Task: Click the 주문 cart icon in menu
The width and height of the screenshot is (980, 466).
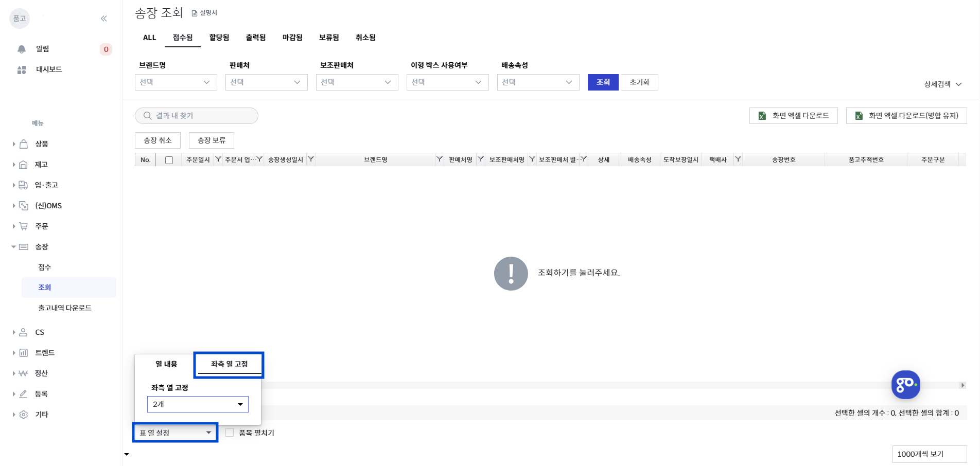Action: 24,226
